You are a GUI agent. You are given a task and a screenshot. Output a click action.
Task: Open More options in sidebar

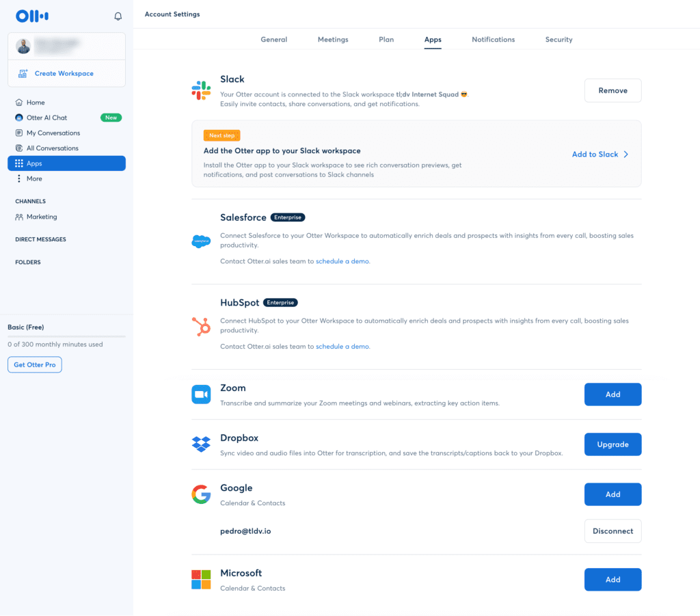click(x=34, y=178)
